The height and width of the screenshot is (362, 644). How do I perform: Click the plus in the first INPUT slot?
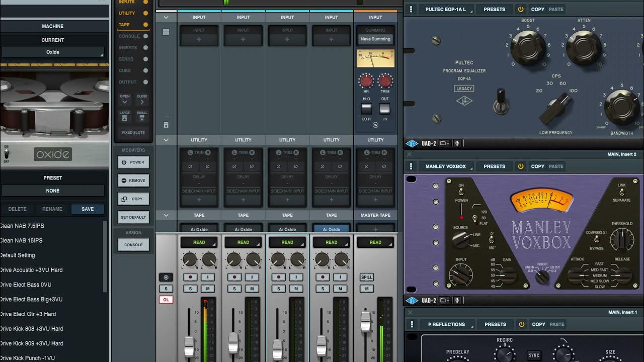pyautogui.click(x=199, y=39)
